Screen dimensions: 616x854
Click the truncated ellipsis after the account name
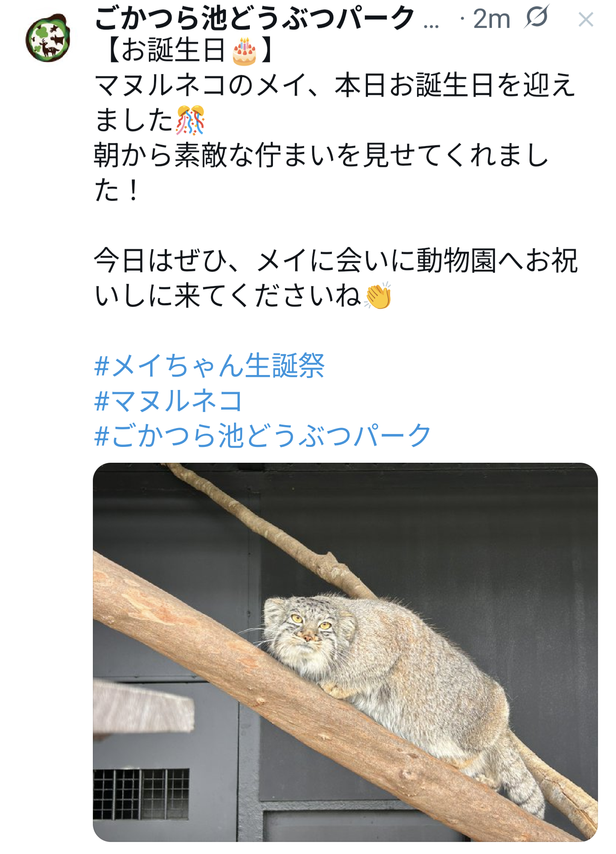[431, 25]
